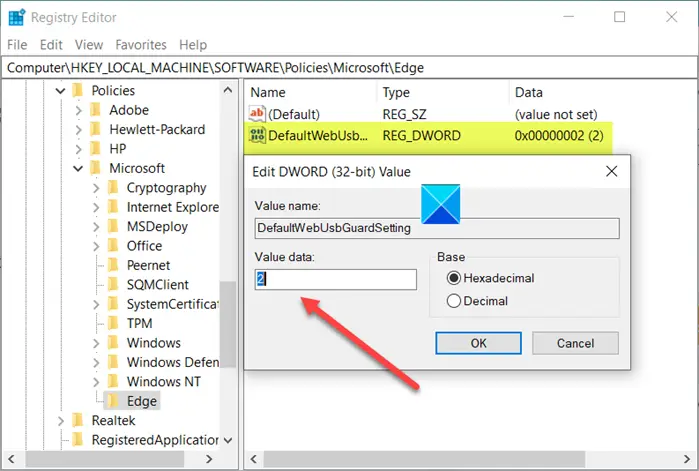
Task: Select the Office folder icon
Action: coord(113,246)
